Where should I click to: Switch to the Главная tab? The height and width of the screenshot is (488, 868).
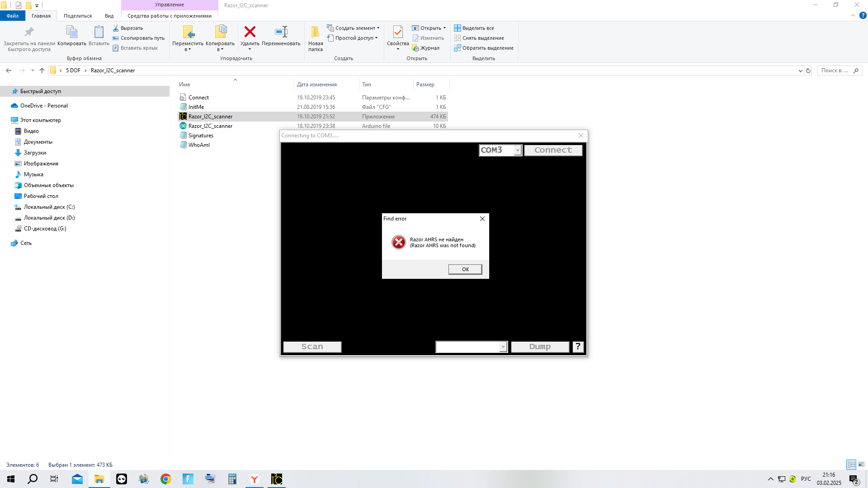(x=41, y=16)
